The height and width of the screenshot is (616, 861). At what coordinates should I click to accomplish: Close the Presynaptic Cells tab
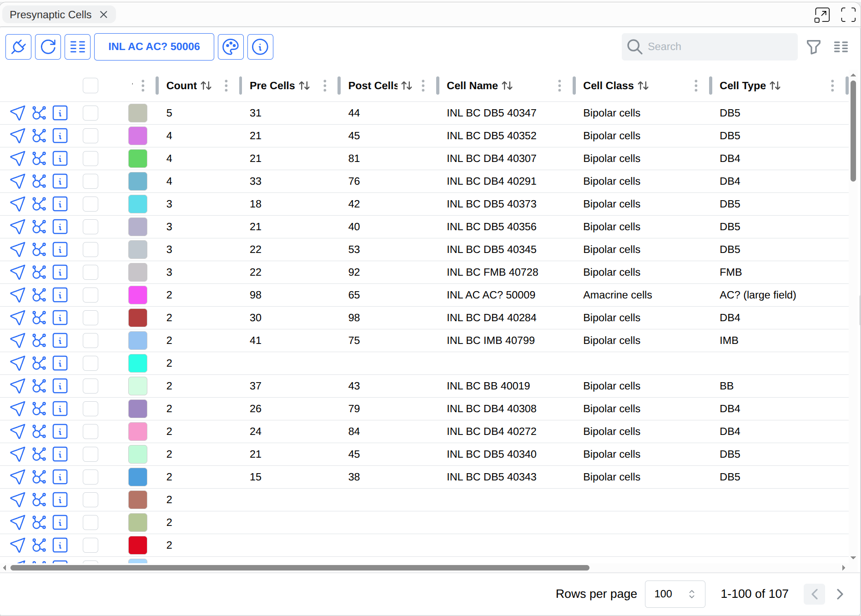(x=104, y=15)
